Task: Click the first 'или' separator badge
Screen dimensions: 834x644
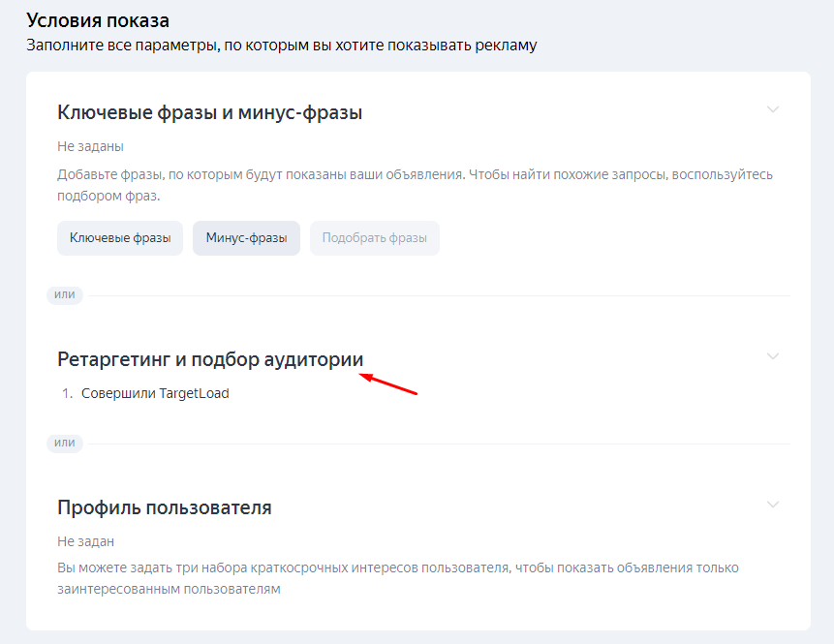Action: coord(65,294)
